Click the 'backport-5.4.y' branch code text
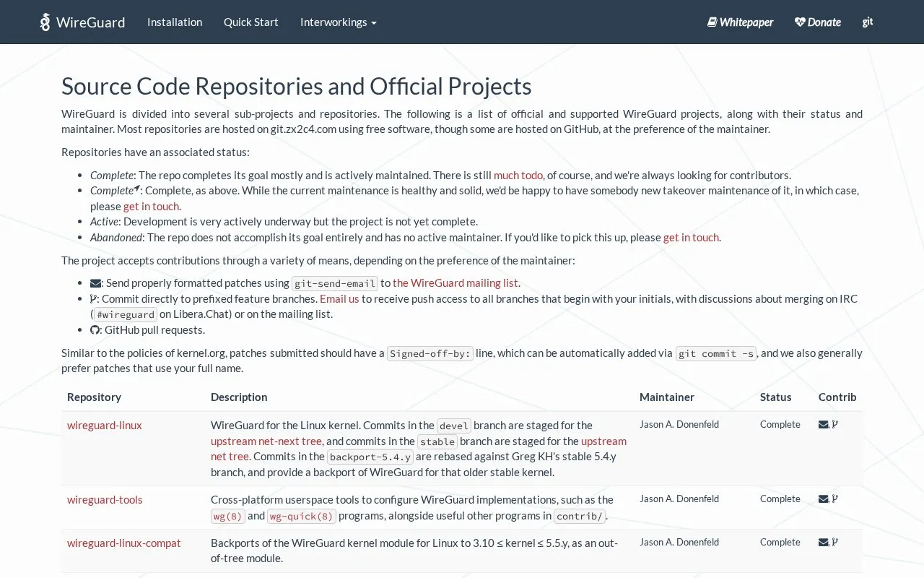 (370, 457)
